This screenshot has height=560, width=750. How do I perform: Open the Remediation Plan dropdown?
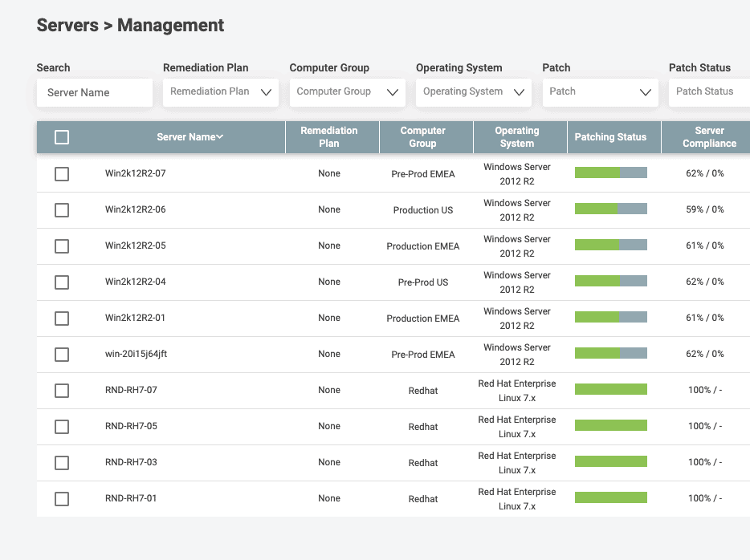pyautogui.click(x=220, y=92)
